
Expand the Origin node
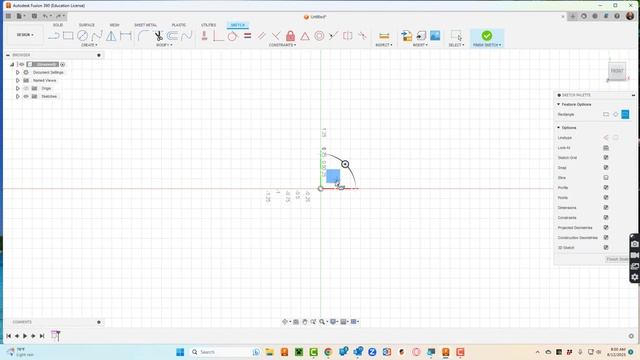point(18,88)
